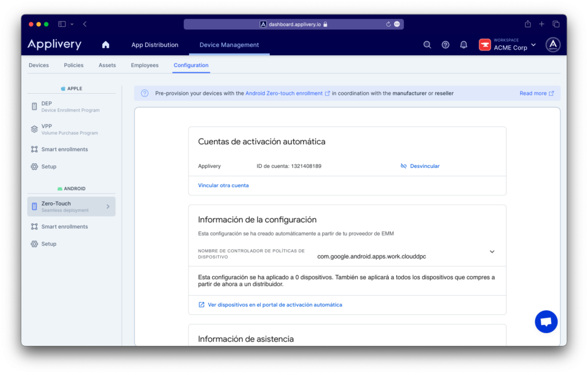Screen dimensions: 588x374
Task: Open the notifications bell
Action: pyautogui.click(x=463, y=45)
